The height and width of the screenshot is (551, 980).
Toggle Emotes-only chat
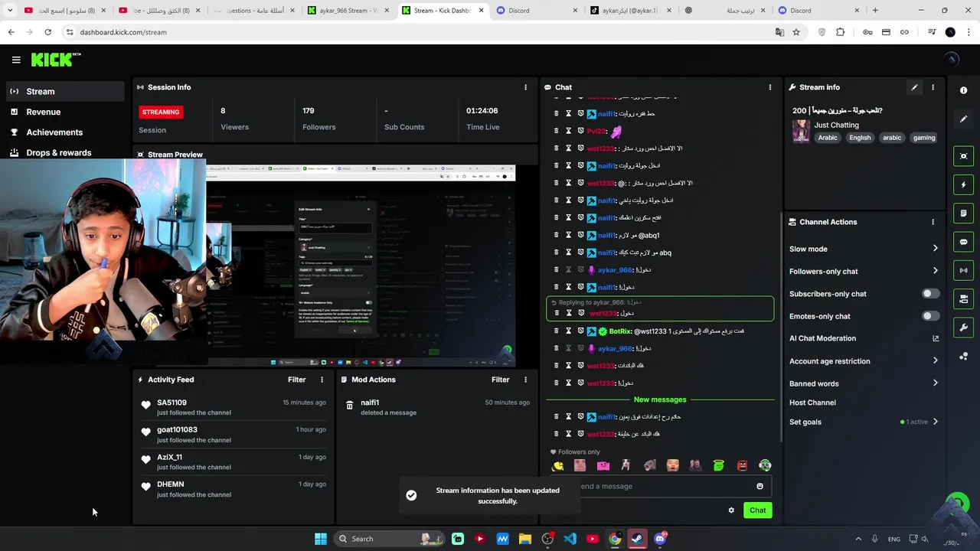click(929, 316)
